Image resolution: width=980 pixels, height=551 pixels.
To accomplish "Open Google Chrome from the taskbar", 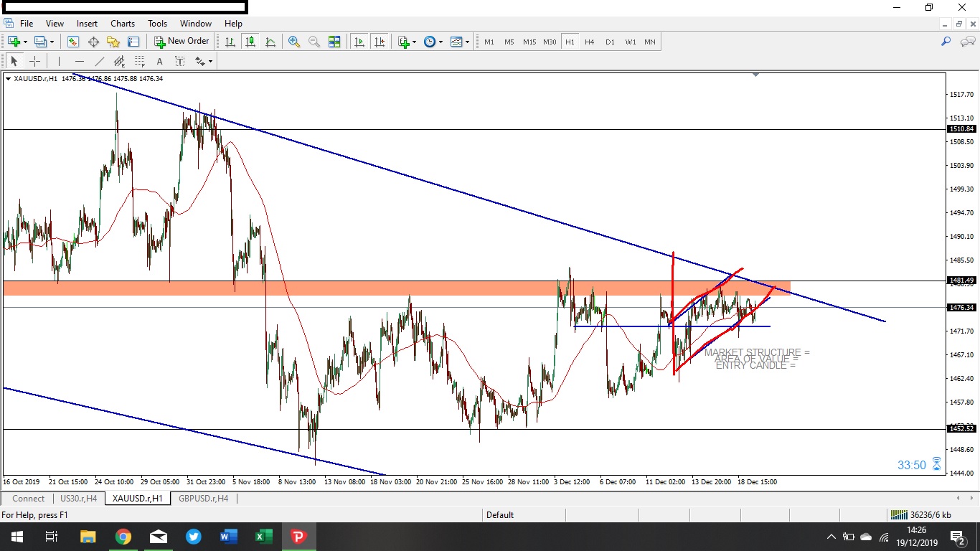I will (123, 536).
